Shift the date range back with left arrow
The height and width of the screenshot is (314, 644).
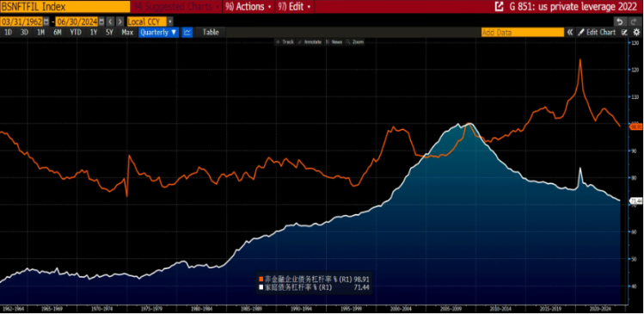[110, 22]
